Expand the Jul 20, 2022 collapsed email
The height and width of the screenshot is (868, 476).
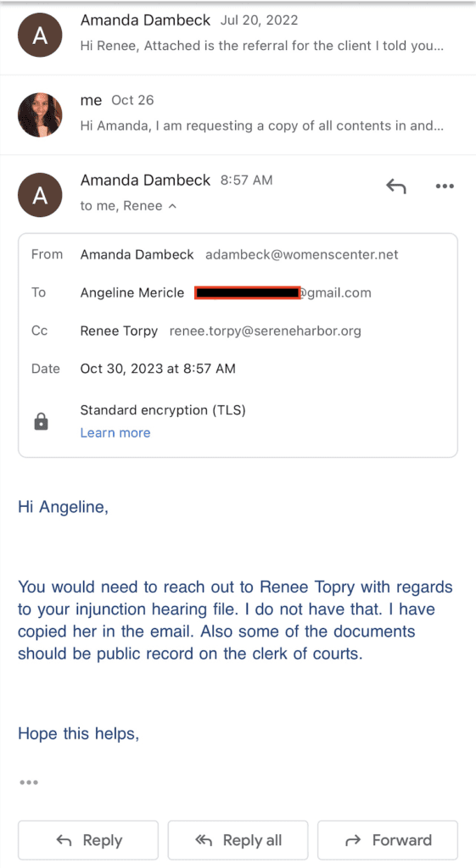pyautogui.click(x=238, y=35)
